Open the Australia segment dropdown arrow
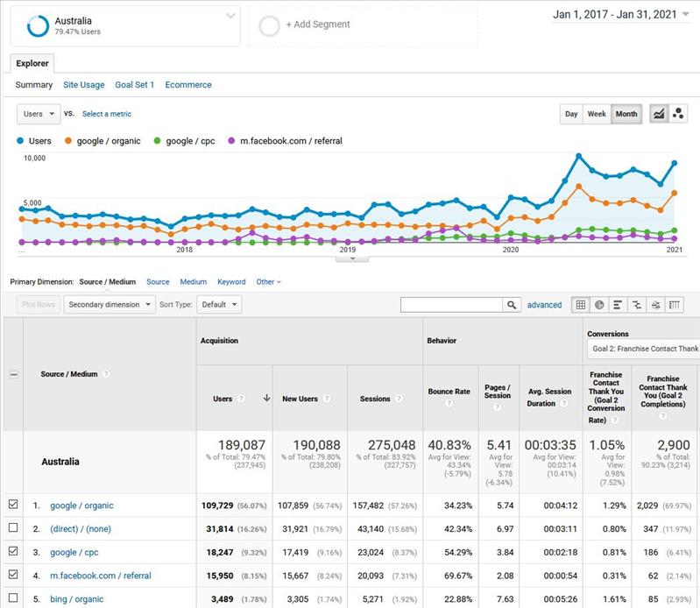700x608 pixels. 230,16
